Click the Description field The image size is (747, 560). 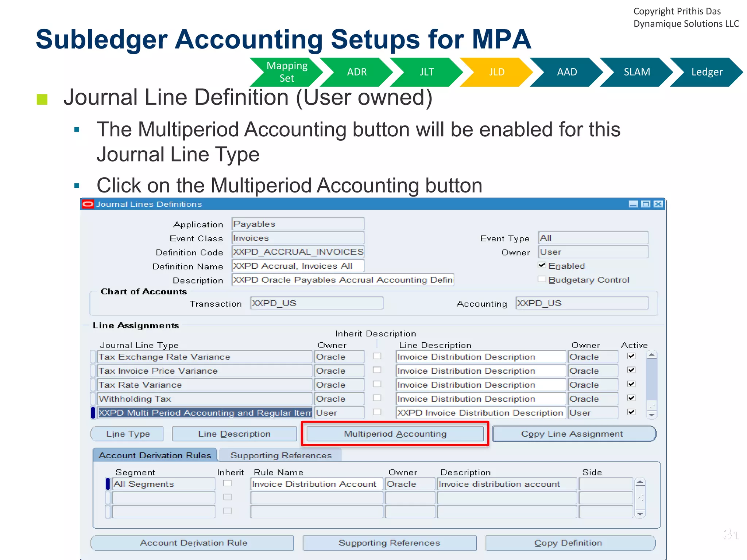point(343,280)
